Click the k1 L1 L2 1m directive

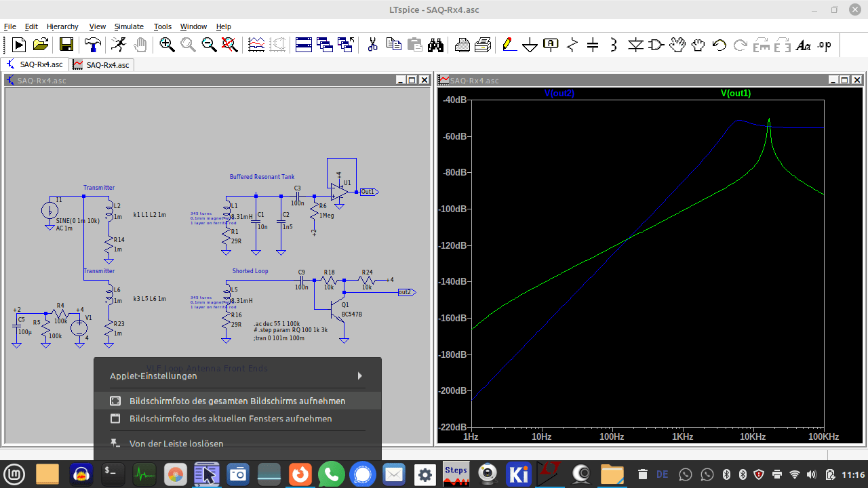click(x=150, y=215)
